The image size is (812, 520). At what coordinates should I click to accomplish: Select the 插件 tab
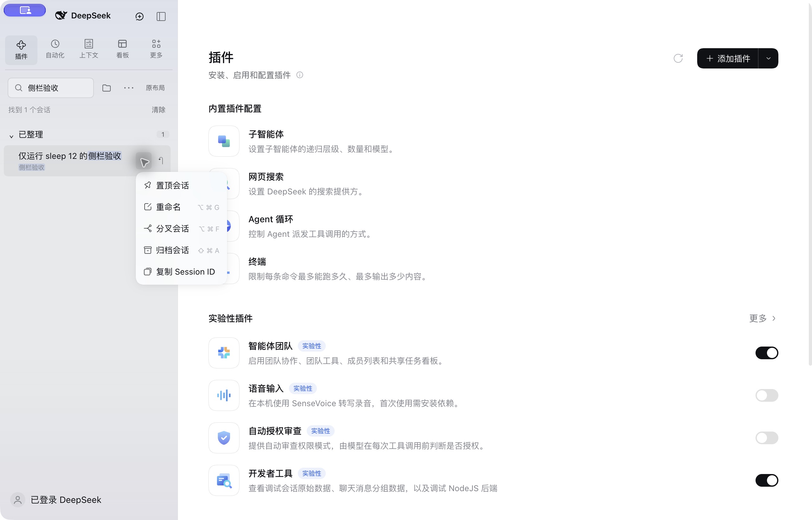21,50
